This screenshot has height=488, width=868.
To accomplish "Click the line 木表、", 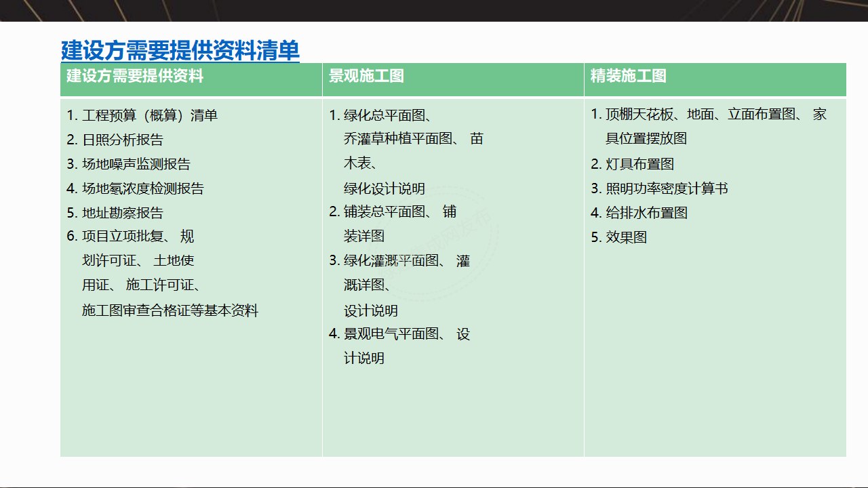I will tap(361, 163).
